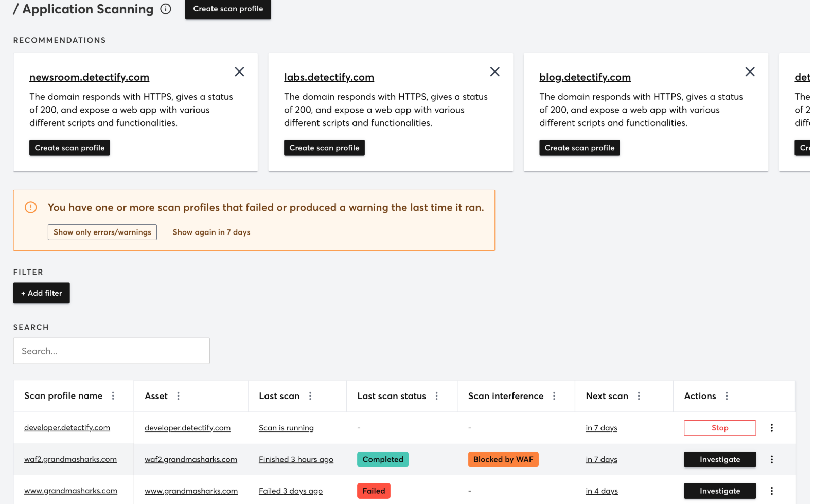Click the Scan is running link

pos(286,428)
